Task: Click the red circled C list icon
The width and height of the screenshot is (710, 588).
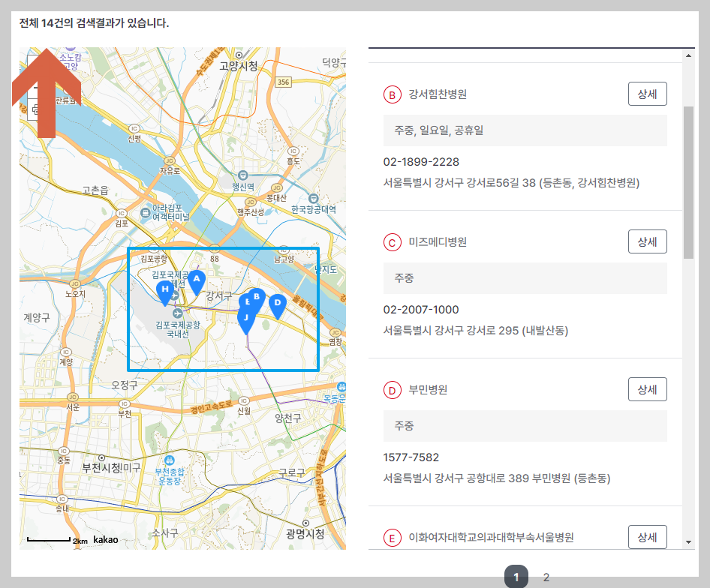Action: [x=392, y=242]
